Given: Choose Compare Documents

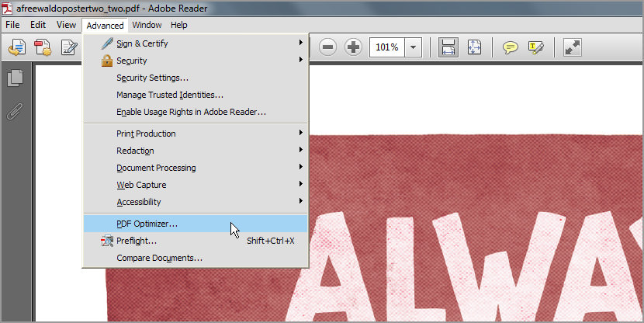Looking at the screenshot, I should tap(196, 258).
